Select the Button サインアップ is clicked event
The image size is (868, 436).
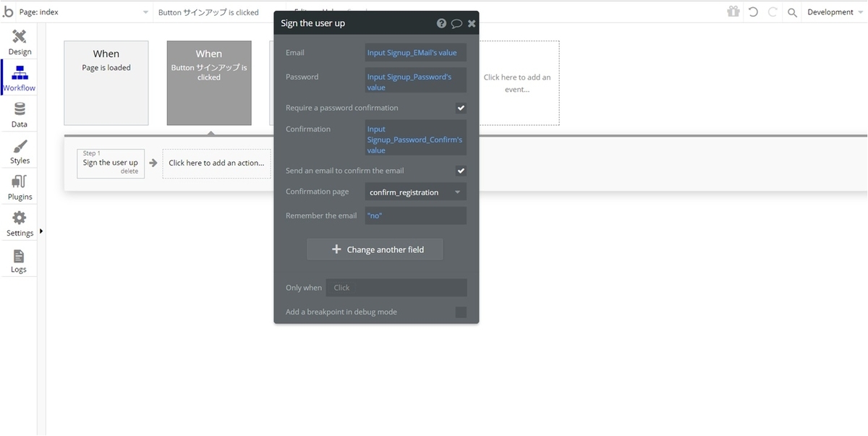click(209, 83)
